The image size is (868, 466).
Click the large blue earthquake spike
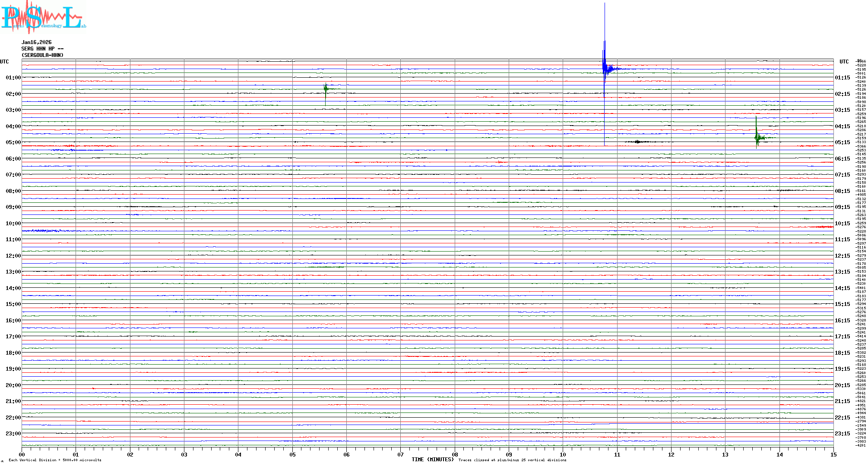click(x=605, y=65)
